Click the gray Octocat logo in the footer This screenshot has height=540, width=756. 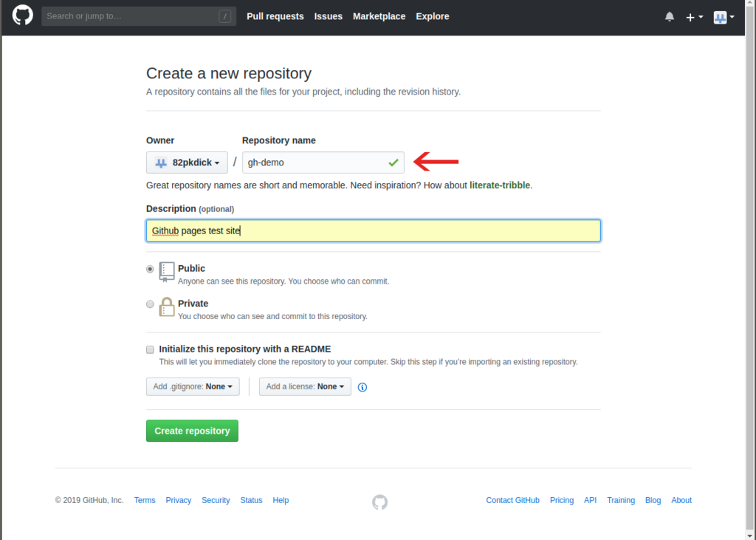click(379, 502)
